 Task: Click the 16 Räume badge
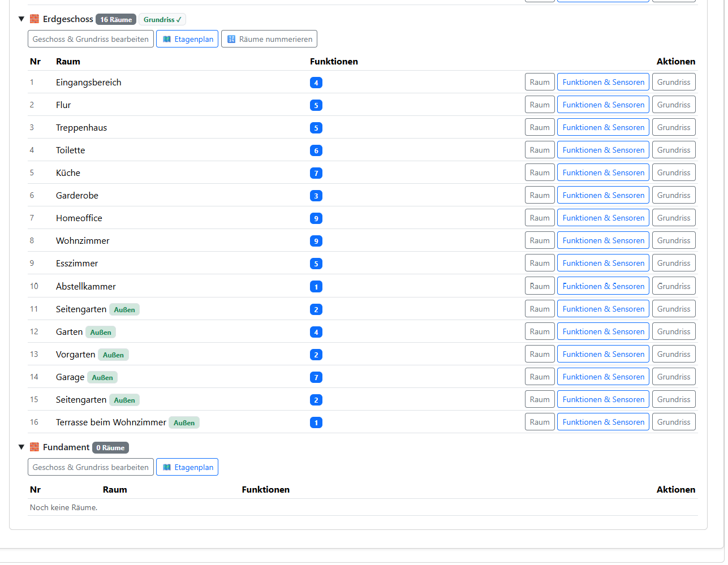coord(116,19)
